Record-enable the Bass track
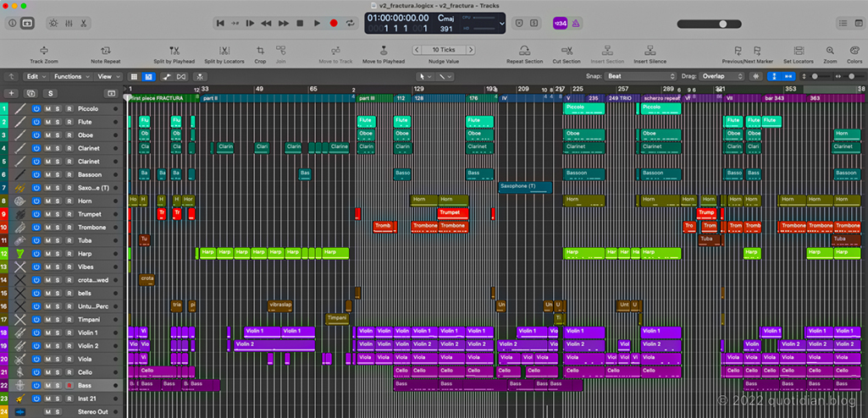 click(69, 385)
